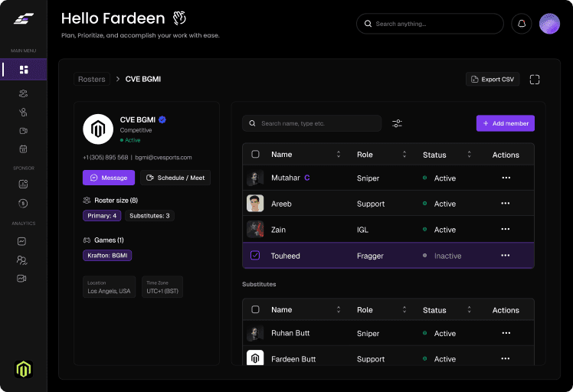Click the Message button

pyautogui.click(x=109, y=178)
